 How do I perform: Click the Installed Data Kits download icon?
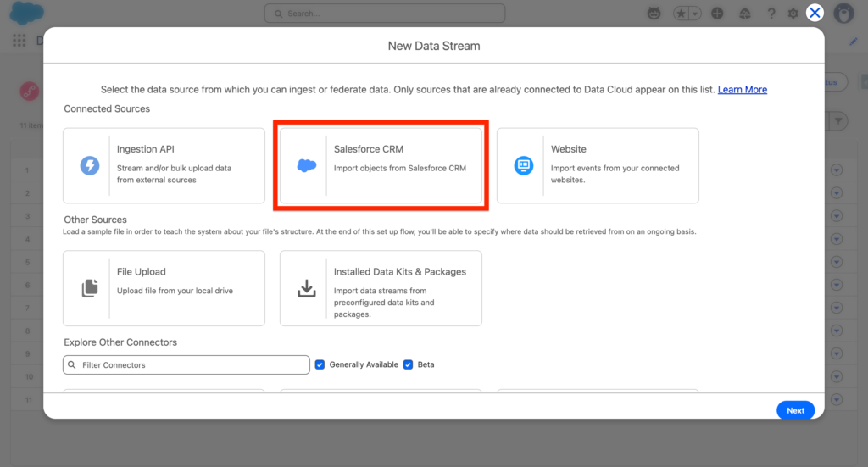(x=306, y=288)
